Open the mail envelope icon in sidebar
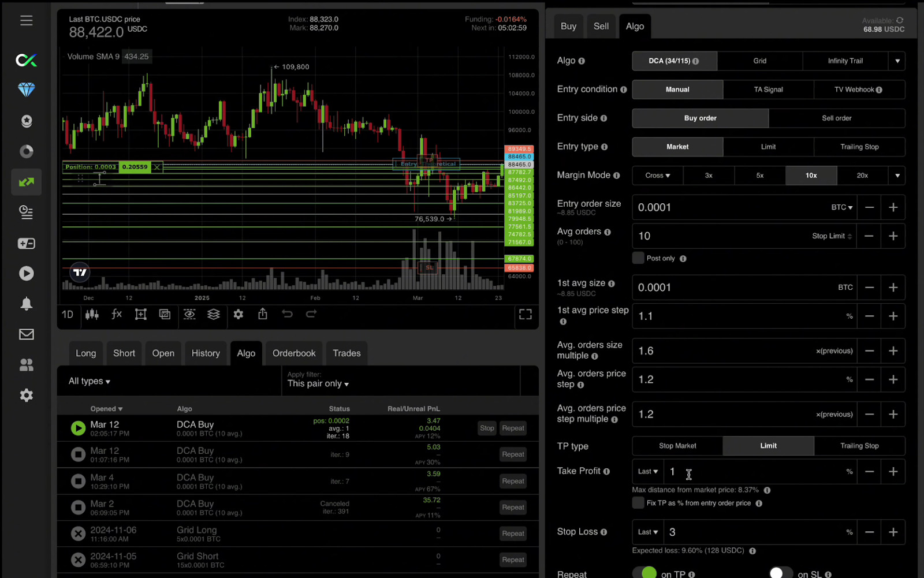 tap(26, 334)
